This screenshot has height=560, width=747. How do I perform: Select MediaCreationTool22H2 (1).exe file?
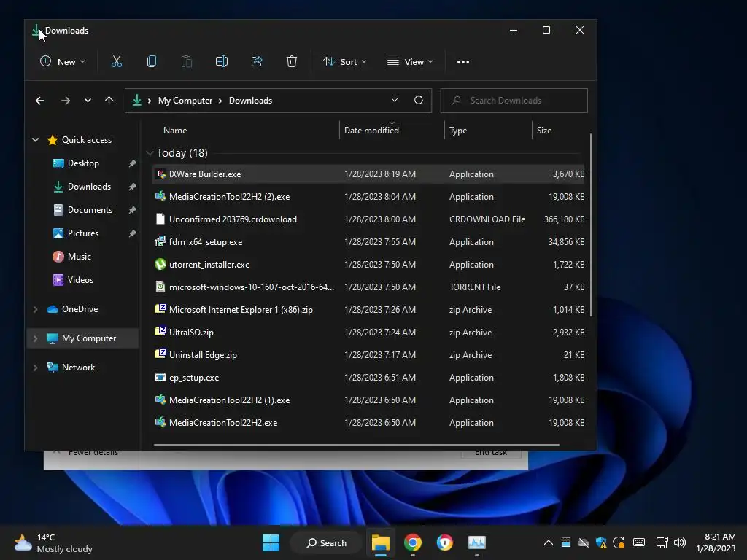tap(368, 400)
